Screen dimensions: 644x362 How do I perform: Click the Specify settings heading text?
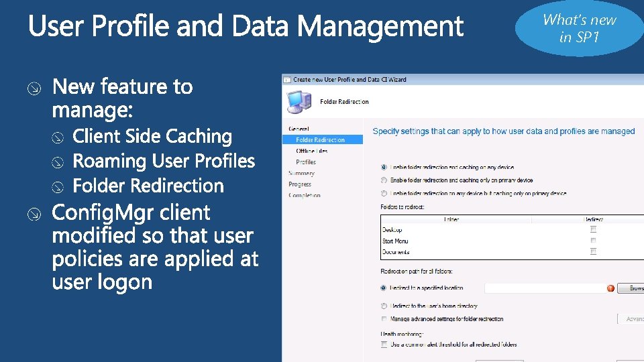504,131
